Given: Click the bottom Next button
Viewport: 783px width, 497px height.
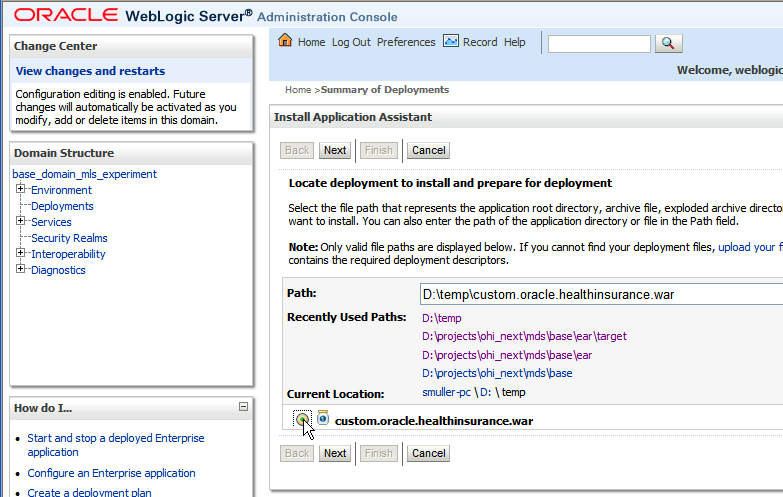Looking at the screenshot, I should click(335, 454).
